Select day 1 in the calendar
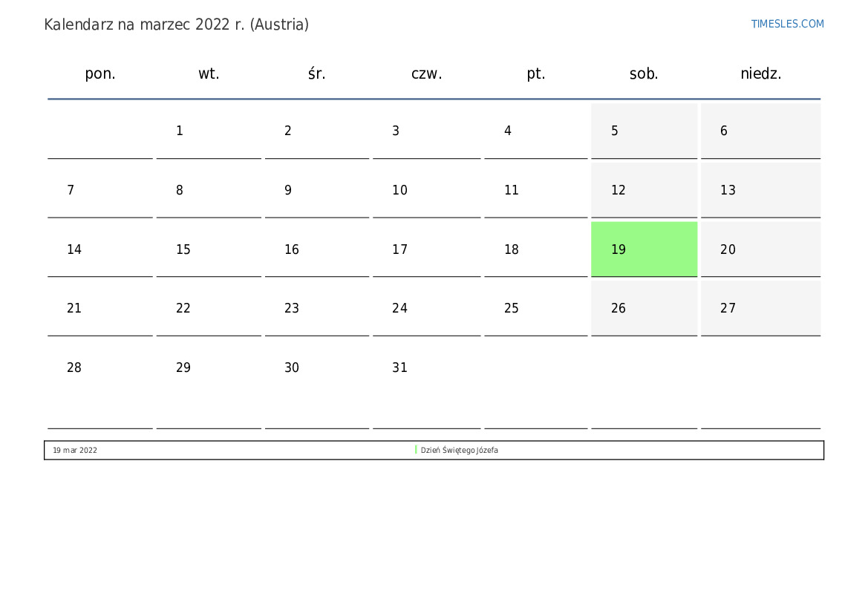 (180, 131)
